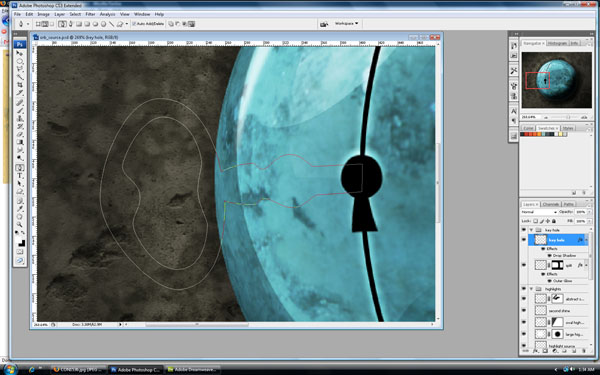600x375 pixels.
Task: Click Add to path area icon
Action: (x=170, y=24)
